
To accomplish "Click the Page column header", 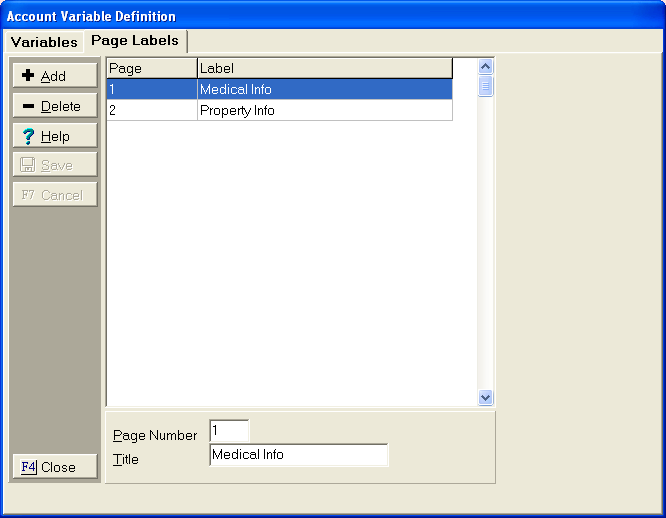I will pyautogui.click(x=151, y=68).
